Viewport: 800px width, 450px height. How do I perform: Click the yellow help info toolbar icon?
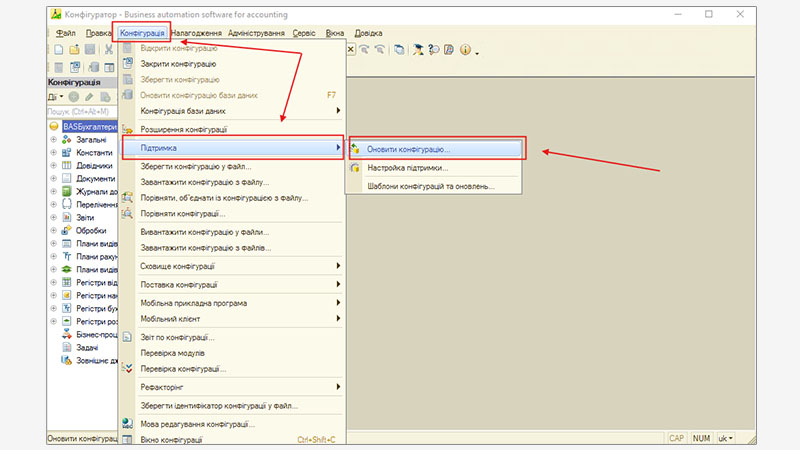(466, 50)
